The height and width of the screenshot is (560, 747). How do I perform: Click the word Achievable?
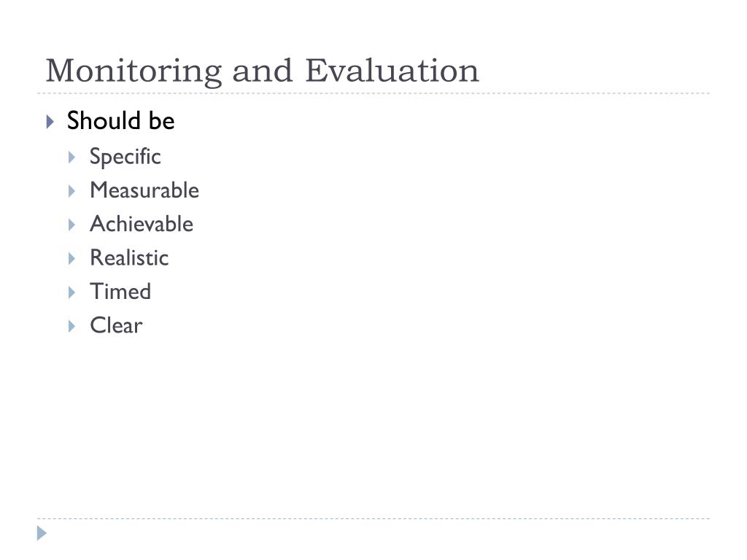tap(142, 224)
